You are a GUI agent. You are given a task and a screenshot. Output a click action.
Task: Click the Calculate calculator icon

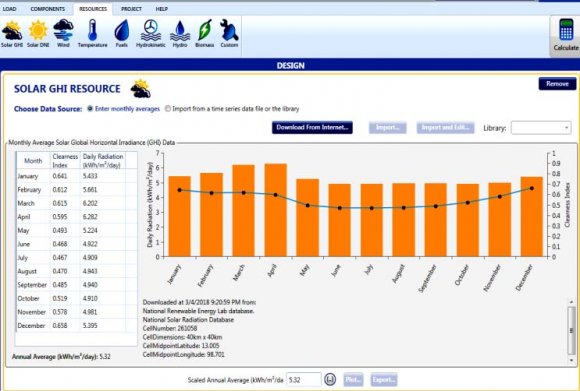pos(566,30)
